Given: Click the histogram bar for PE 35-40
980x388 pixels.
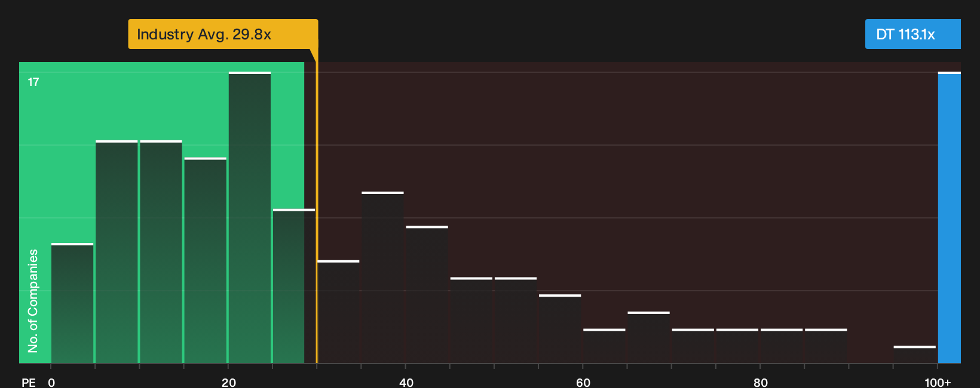Looking at the screenshot, I should (382, 278).
